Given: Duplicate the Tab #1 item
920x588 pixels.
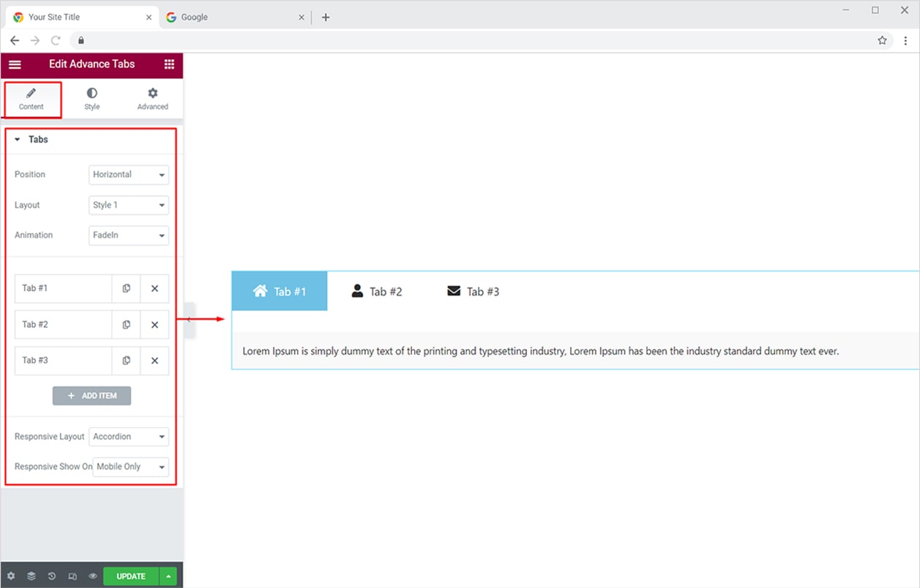Looking at the screenshot, I should tap(126, 288).
